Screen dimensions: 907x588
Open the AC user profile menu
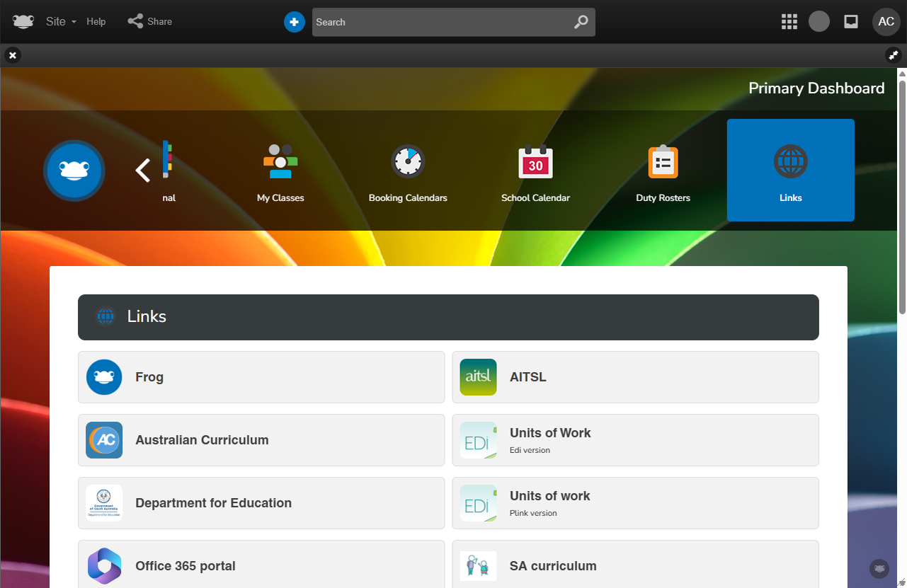click(886, 22)
